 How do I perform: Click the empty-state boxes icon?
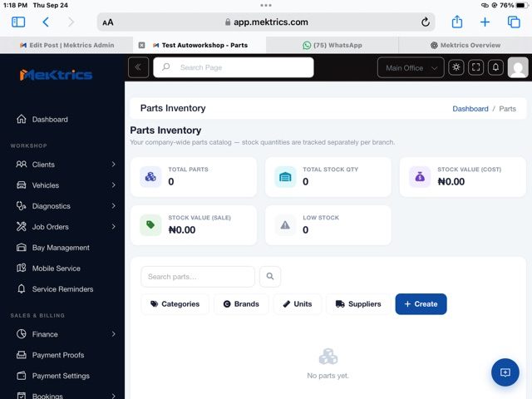[x=328, y=357]
